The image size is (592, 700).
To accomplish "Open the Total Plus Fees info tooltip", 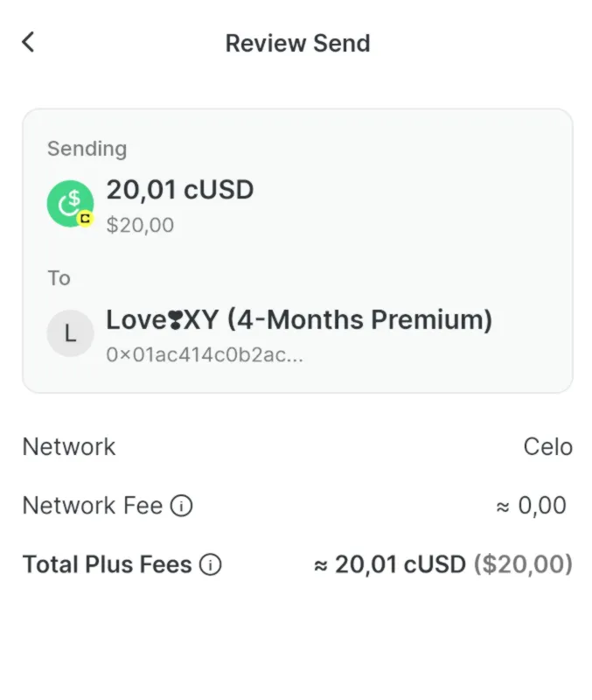I will [210, 565].
